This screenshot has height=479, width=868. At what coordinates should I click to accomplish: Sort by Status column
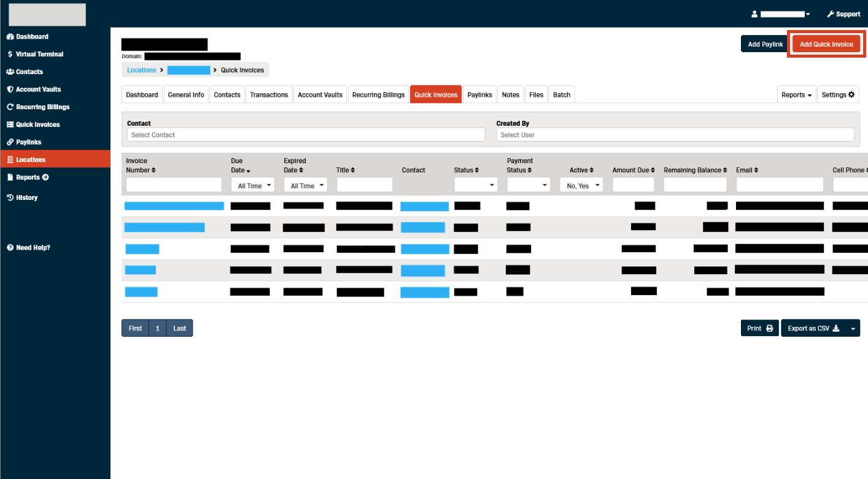coord(466,170)
